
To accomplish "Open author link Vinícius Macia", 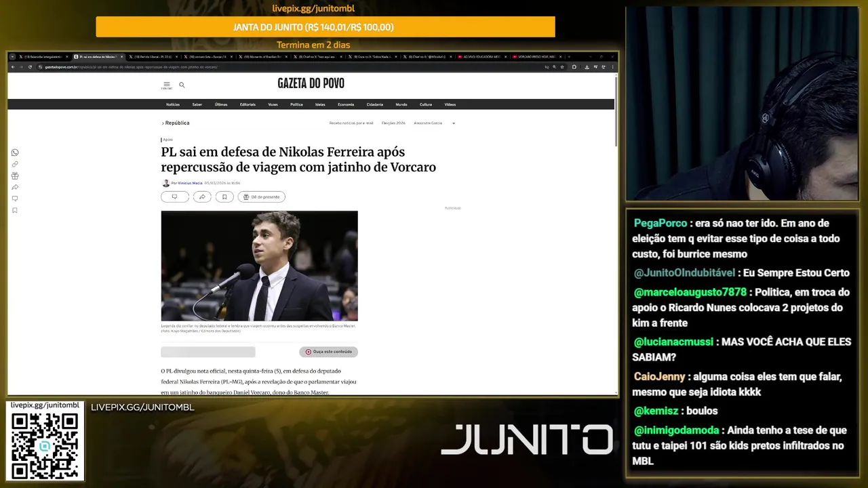I will (x=191, y=183).
